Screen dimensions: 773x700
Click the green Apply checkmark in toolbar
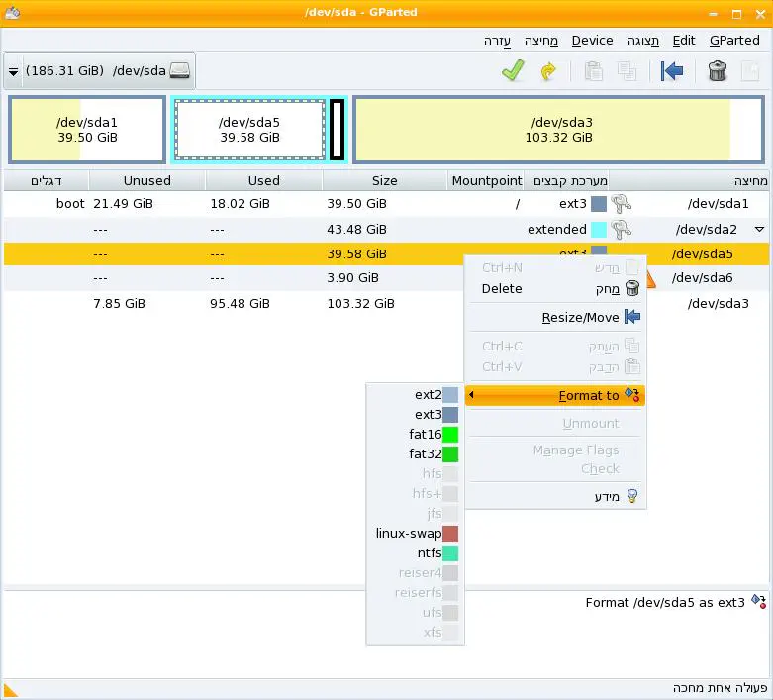[512, 71]
